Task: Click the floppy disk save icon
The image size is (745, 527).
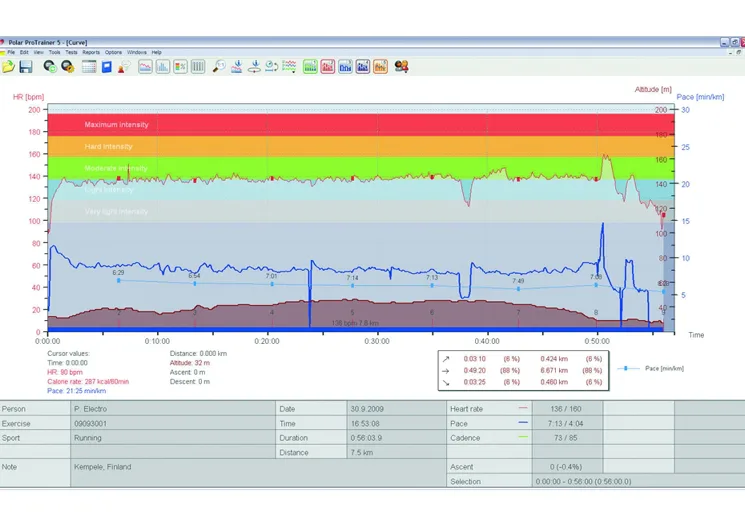Action: coord(26,67)
